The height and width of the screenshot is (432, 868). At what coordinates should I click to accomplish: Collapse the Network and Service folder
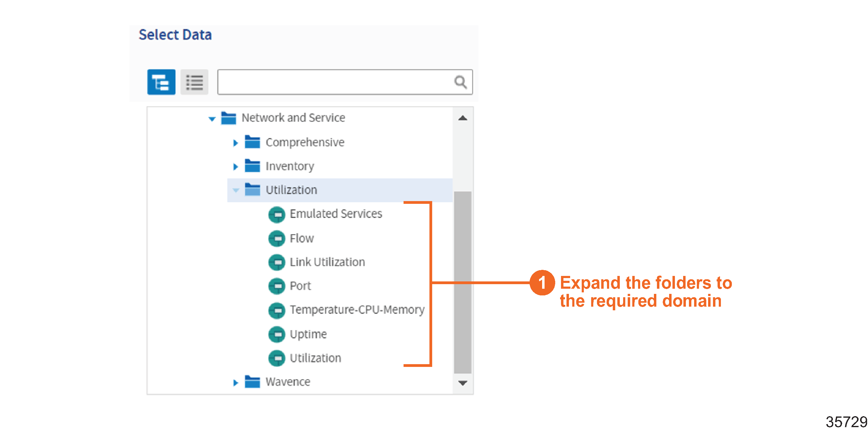tap(212, 119)
